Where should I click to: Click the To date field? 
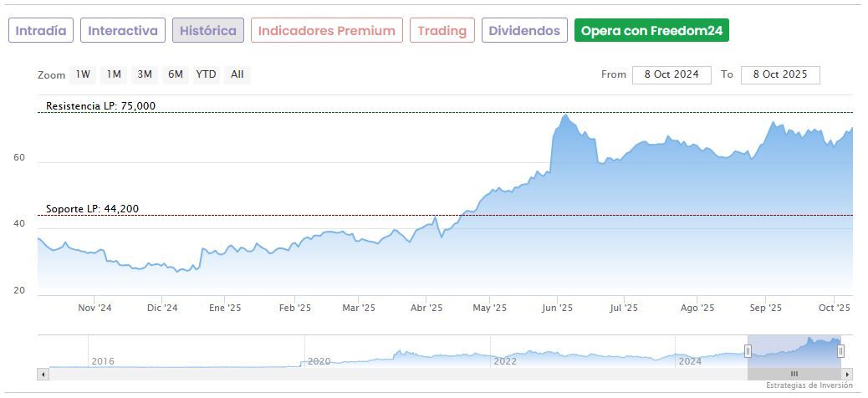(780, 74)
